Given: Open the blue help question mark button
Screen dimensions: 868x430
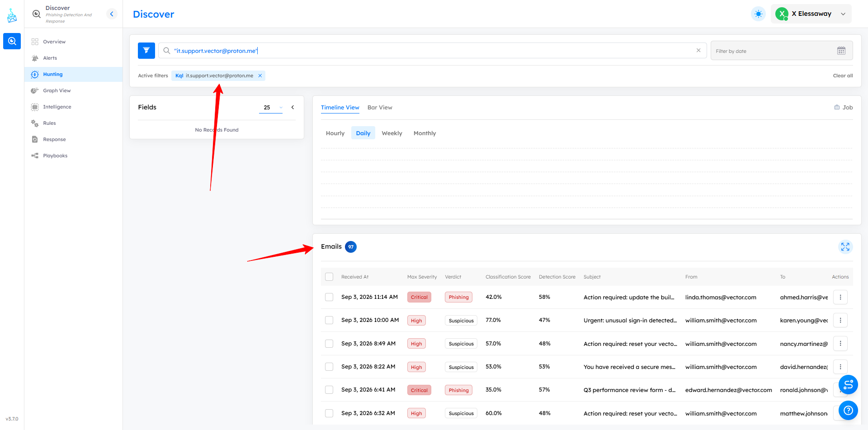Looking at the screenshot, I should (x=848, y=410).
